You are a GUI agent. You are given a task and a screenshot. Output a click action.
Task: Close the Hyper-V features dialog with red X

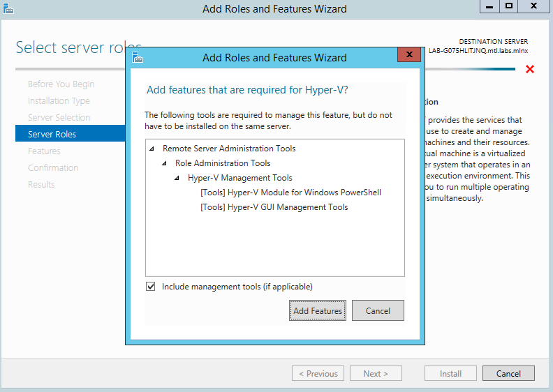coord(408,56)
